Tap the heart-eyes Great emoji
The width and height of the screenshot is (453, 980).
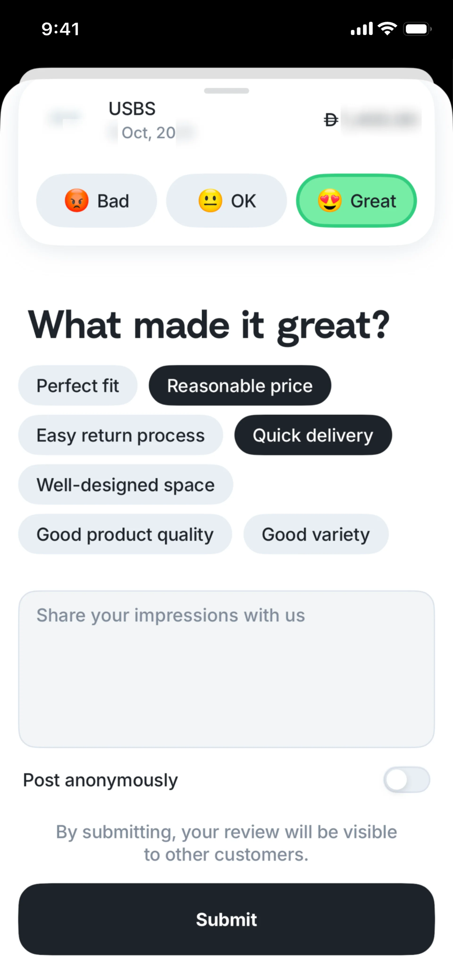coord(330,200)
